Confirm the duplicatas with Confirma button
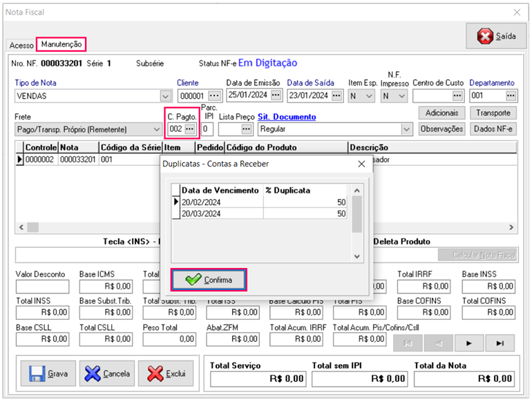The image size is (532, 402). point(209,280)
